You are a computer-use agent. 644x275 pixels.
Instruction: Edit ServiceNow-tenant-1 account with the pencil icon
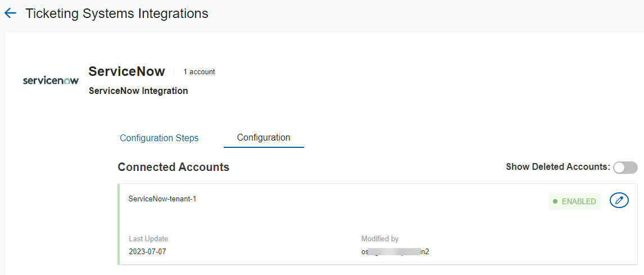(619, 201)
